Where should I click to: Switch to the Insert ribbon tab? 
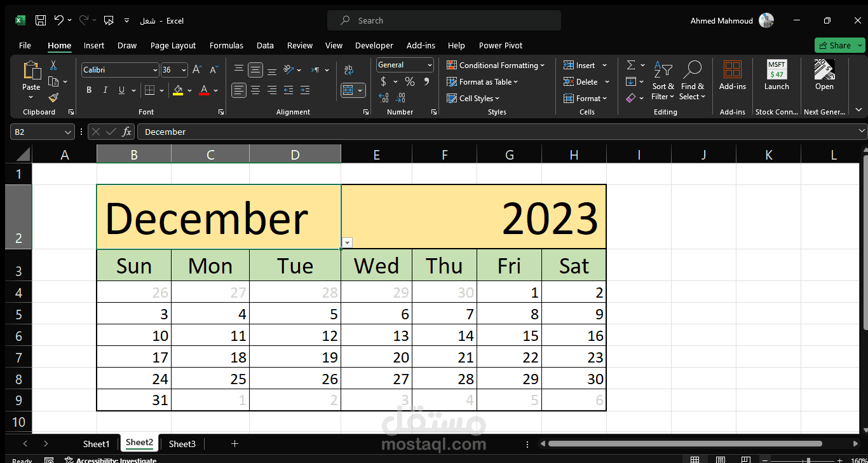coord(94,45)
